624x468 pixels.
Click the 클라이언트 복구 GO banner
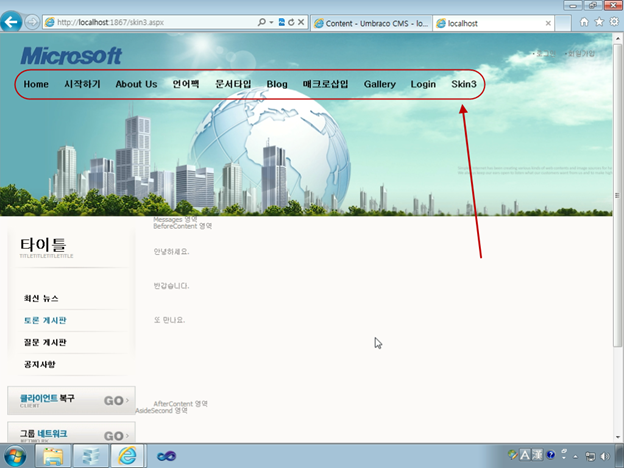pyautogui.click(x=71, y=400)
